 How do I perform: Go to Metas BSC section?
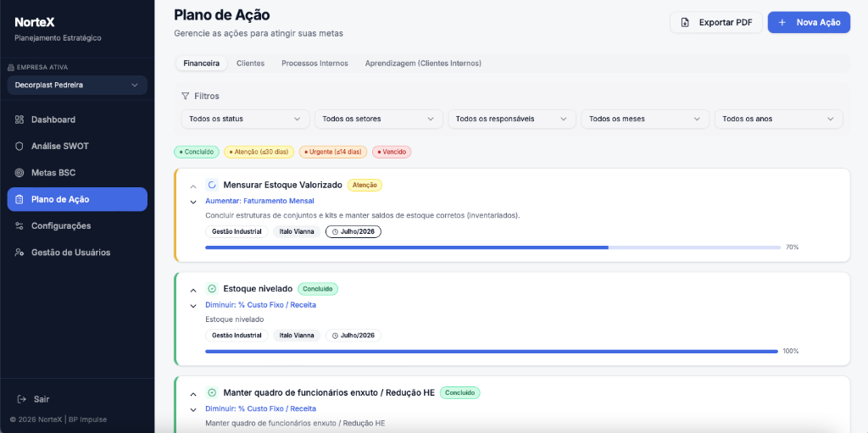[77, 173]
